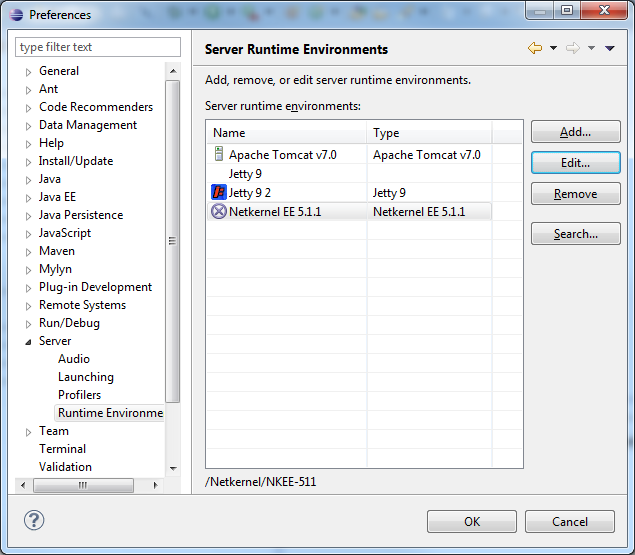Select the Jetty 9 row without icon
The image size is (635, 555).
point(245,173)
